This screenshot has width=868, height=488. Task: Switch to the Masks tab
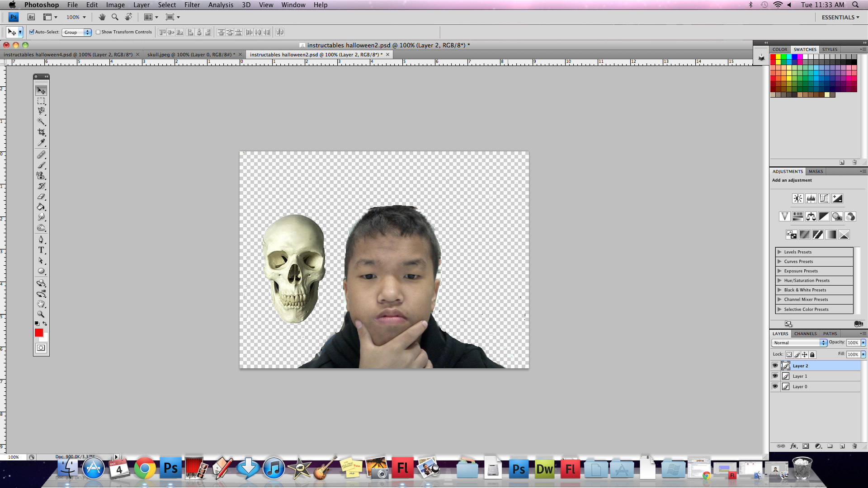[x=816, y=171]
